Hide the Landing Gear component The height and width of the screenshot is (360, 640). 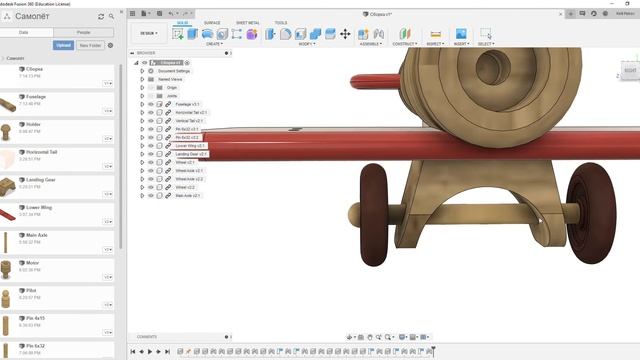pos(151,154)
